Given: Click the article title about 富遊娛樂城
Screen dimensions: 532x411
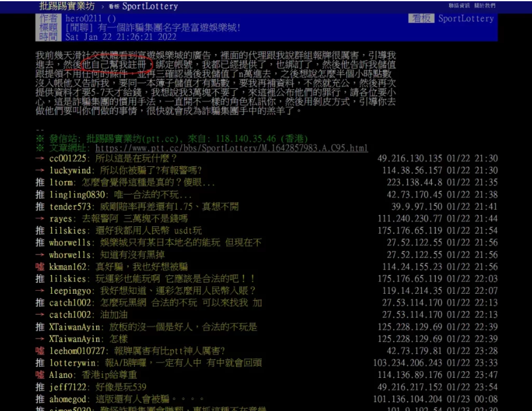Looking at the screenshot, I should coord(152,28).
